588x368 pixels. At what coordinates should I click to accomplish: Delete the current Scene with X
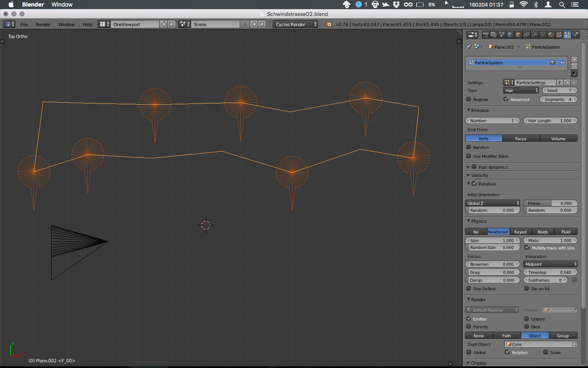pos(262,25)
